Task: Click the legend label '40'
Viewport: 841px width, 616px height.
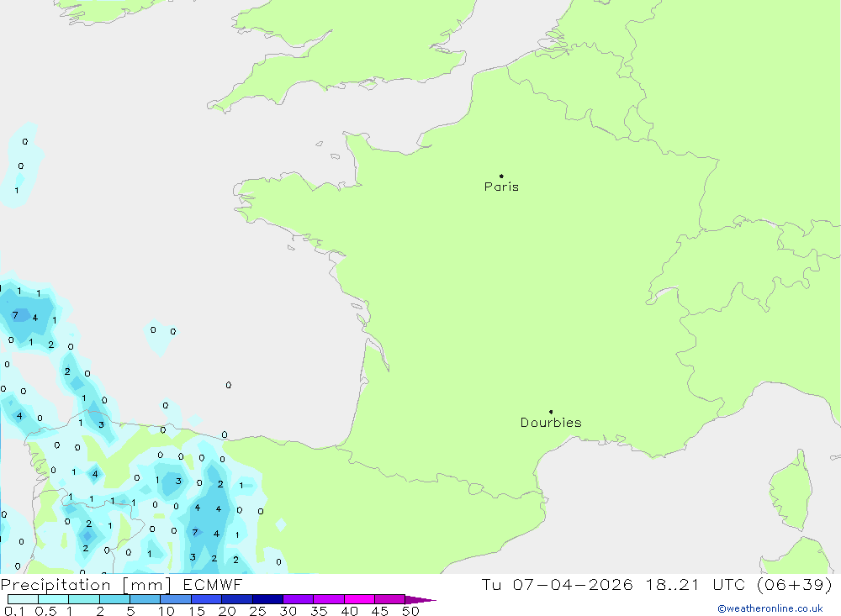Action: pyautogui.click(x=349, y=611)
